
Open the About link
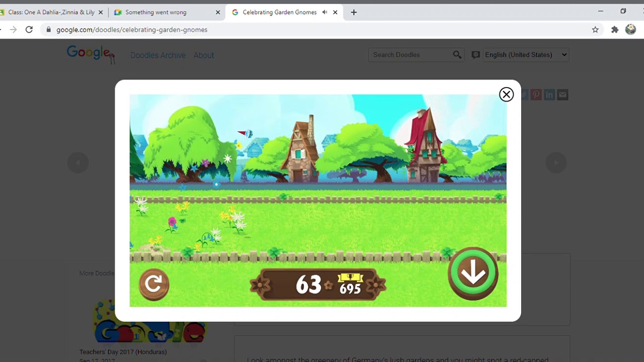204,55
